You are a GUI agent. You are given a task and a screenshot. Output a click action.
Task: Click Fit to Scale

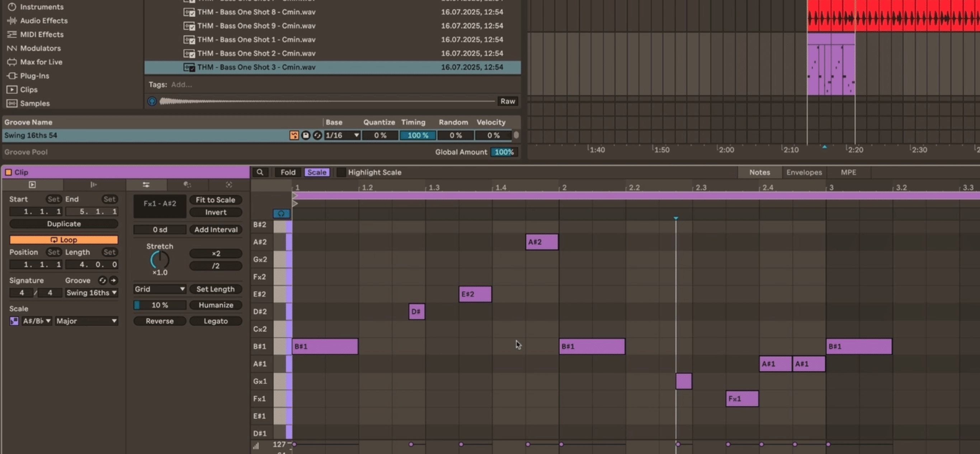pyautogui.click(x=216, y=200)
